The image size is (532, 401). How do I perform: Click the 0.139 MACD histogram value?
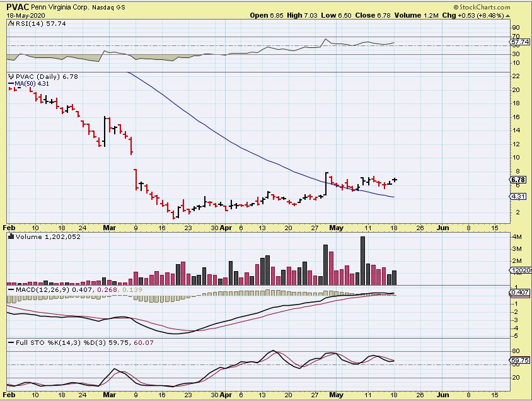pyautogui.click(x=132, y=290)
